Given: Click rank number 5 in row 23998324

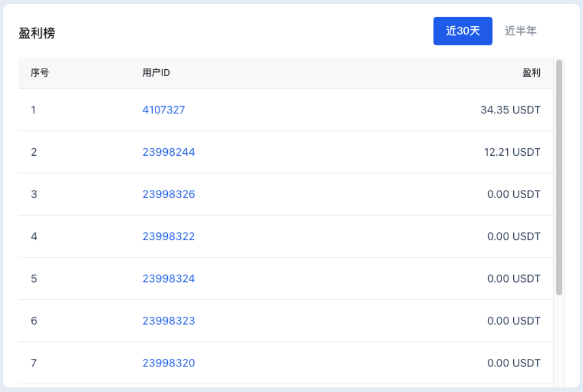Looking at the screenshot, I should coord(34,279).
